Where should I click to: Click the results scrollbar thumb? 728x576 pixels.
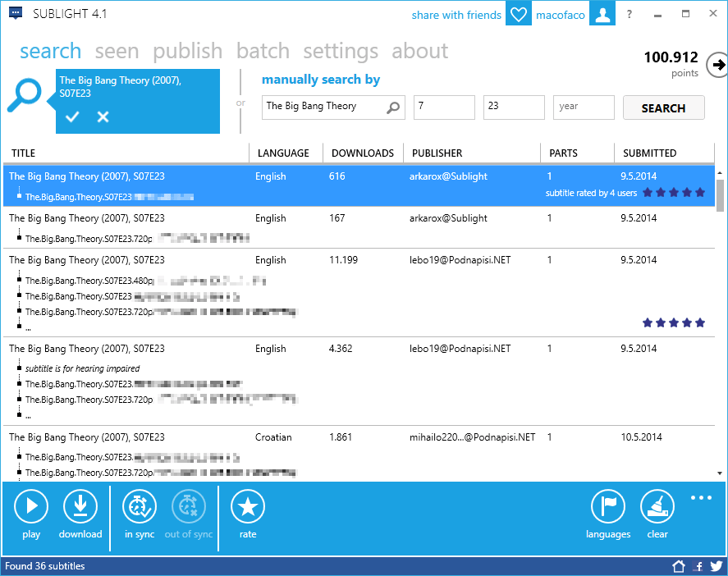(x=720, y=195)
